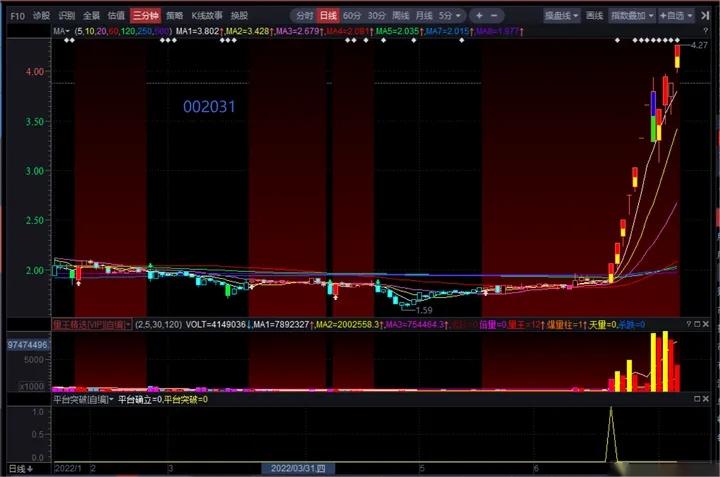
Task: Click the platform breakout signal spike
Action: [x=611, y=434]
